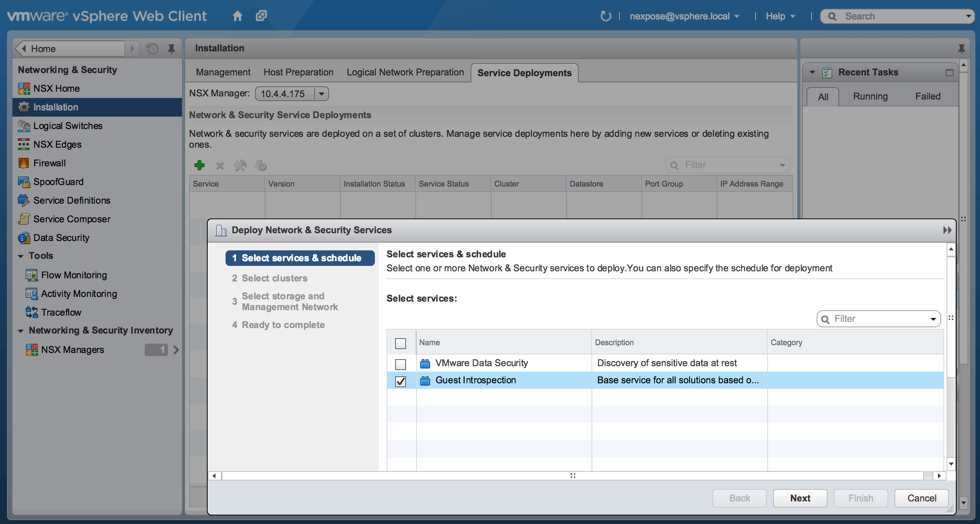Viewport: 980px width, 524px height.
Task: Open the new window icon beside home
Action: click(261, 16)
